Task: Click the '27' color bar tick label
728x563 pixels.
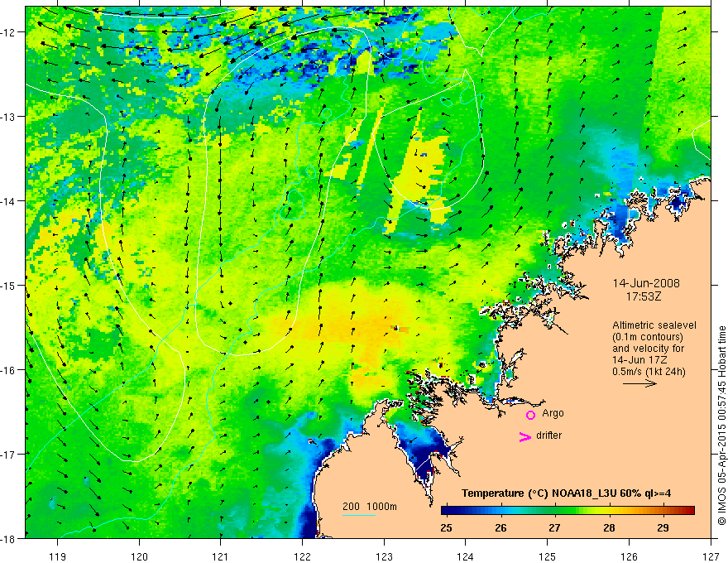Action: pos(554,527)
